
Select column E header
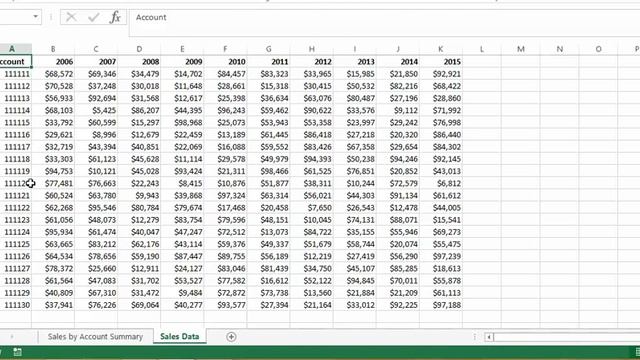click(182, 49)
